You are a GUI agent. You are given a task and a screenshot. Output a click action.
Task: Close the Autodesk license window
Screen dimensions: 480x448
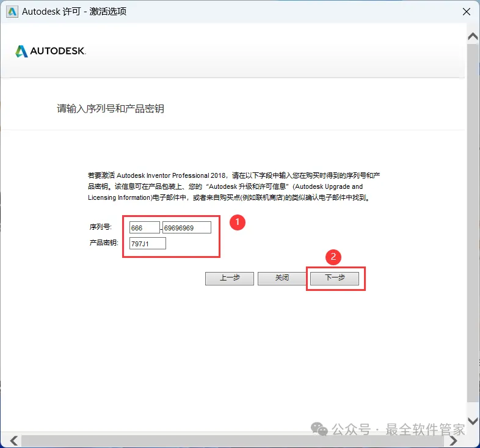tap(467, 12)
